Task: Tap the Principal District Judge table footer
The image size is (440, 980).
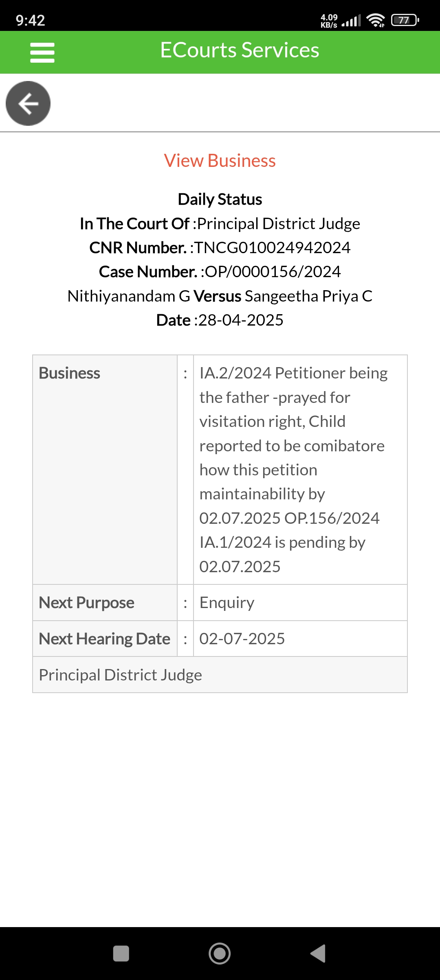Action: (x=121, y=675)
